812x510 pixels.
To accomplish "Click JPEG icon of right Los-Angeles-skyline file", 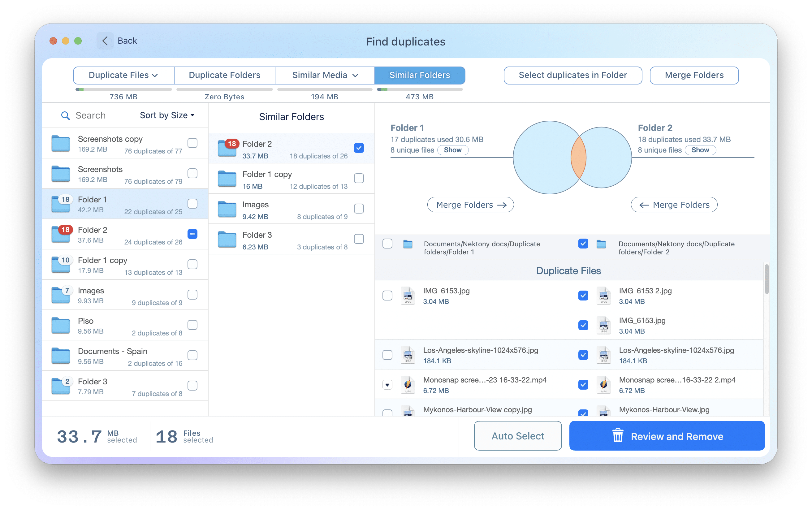I will point(604,355).
